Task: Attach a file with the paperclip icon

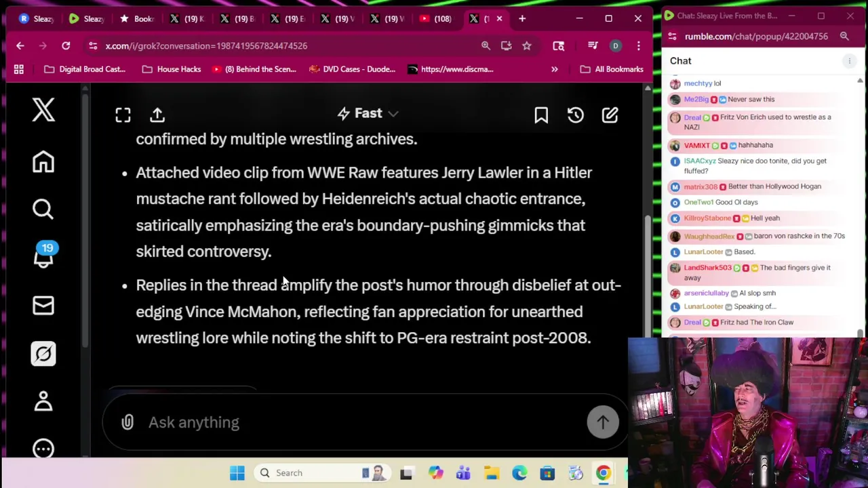Action: [127, 422]
